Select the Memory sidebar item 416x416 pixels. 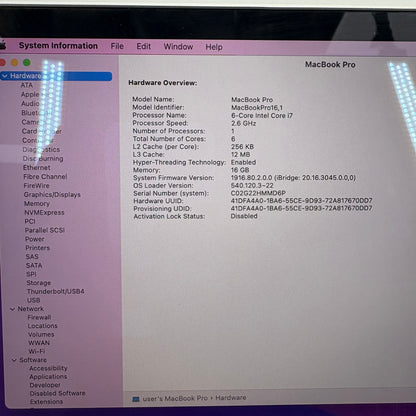pos(37,203)
